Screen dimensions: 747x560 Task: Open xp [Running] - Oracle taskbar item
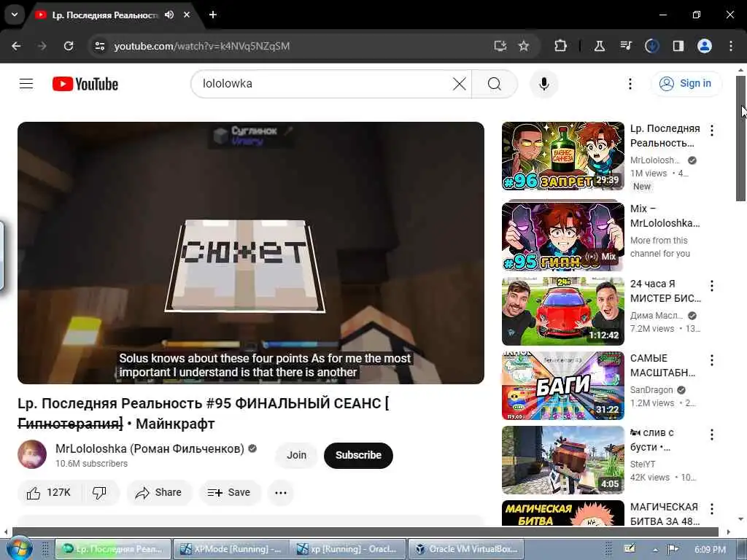click(348, 549)
